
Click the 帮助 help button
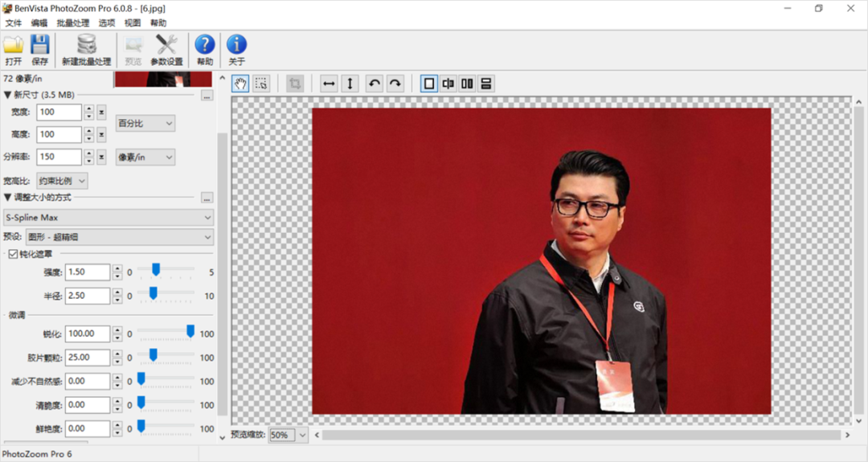205,51
